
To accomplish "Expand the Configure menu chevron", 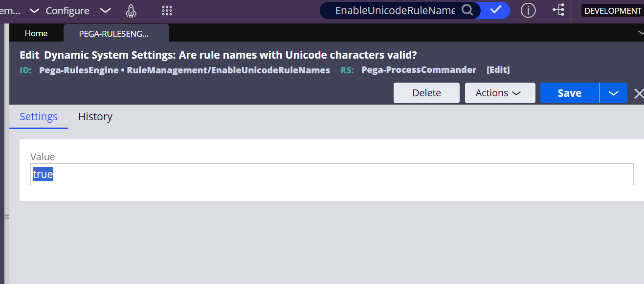I will point(105,11).
